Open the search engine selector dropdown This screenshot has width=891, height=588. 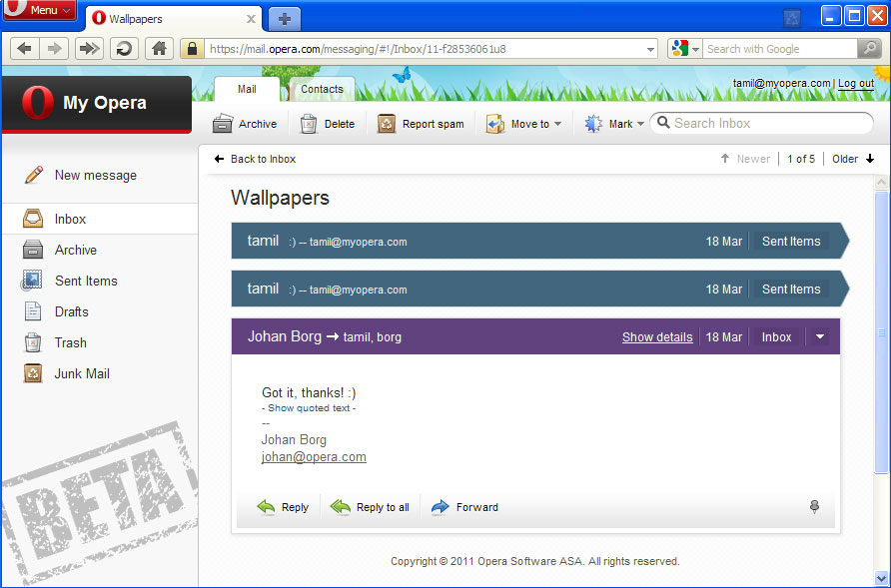pyautogui.click(x=695, y=49)
